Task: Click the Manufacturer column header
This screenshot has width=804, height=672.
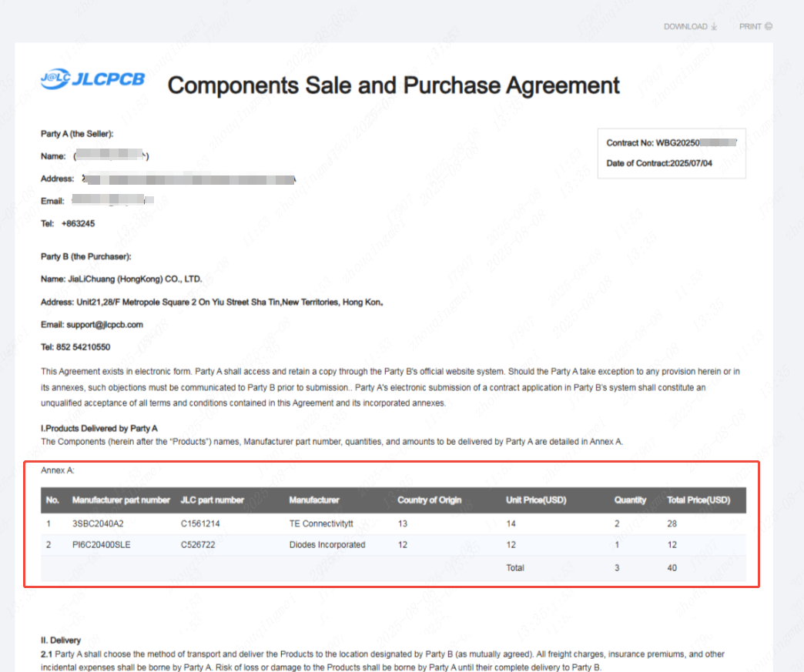Action: pyautogui.click(x=313, y=500)
